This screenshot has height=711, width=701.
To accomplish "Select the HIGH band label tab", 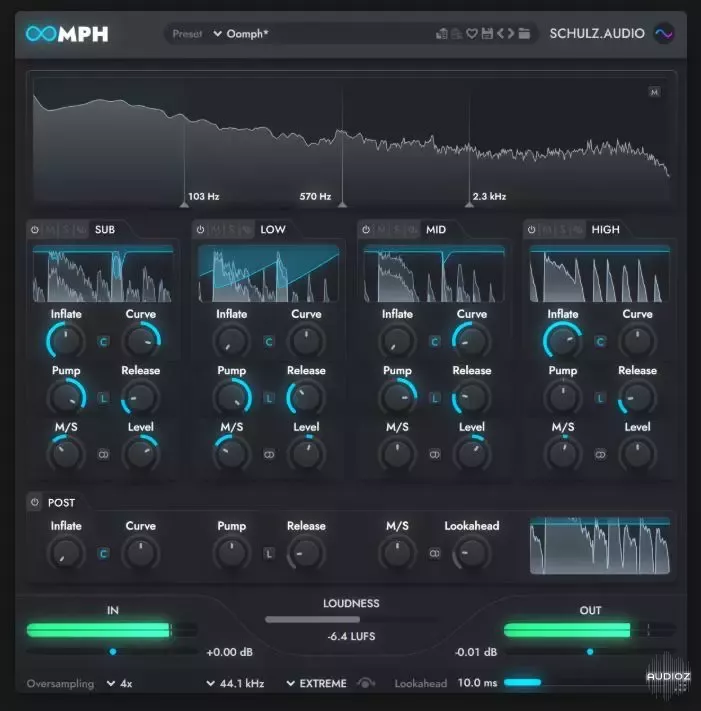I will [x=605, y=230].
